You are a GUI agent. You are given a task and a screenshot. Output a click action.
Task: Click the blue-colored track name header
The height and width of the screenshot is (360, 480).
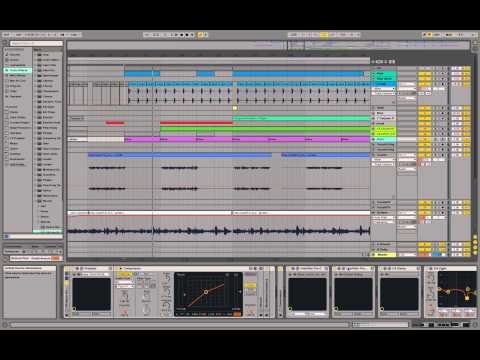pos(385,84)
